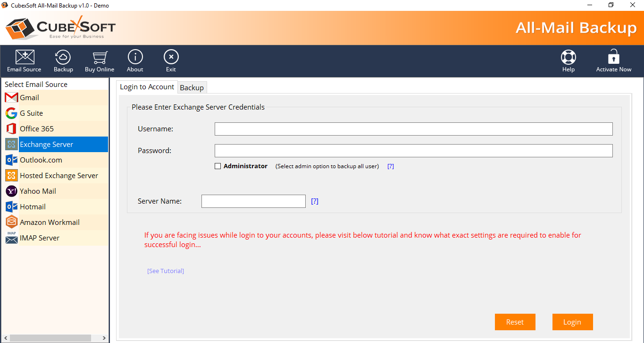Pick the Hosted Exchange Server icon
The image size is (644, 343).
coord(11,175)
